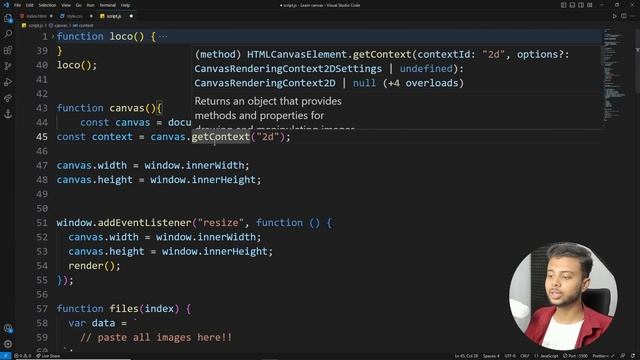Open the Search view in the activity bar
This screenshot has height=360, width=640.
(8, 34)
